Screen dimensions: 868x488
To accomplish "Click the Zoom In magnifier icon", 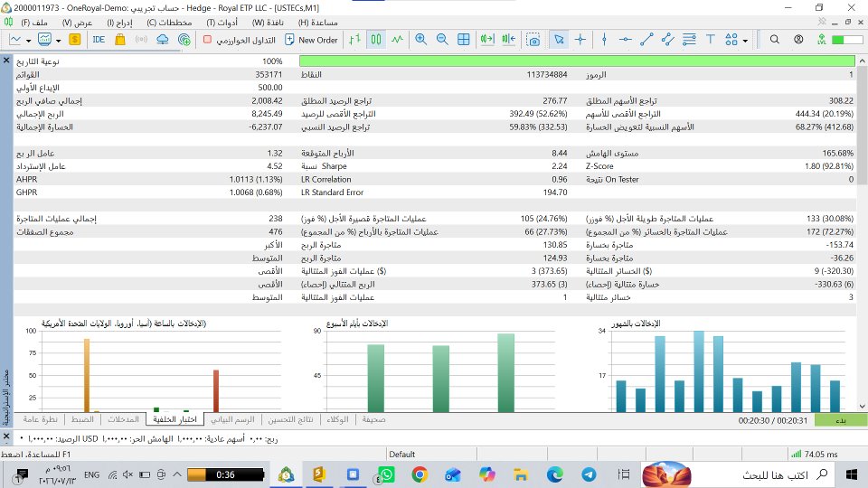I will pos(420,39).
